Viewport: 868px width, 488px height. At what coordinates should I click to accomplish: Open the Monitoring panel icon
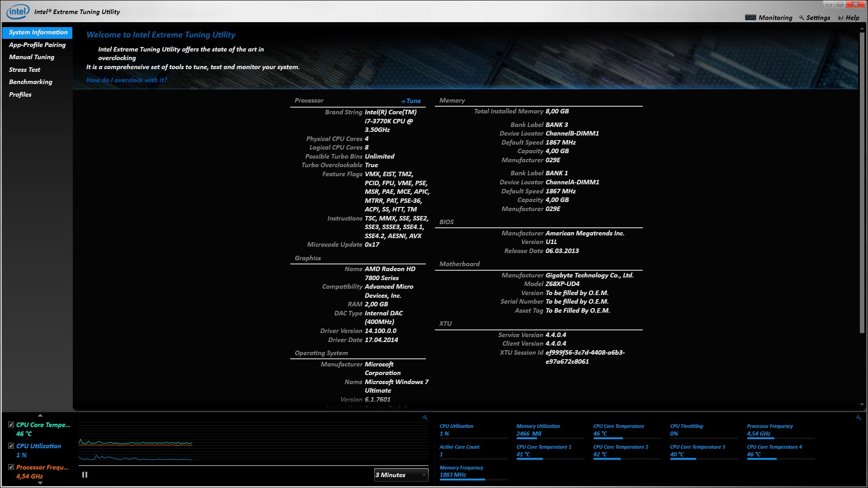[x=750, y=18]
